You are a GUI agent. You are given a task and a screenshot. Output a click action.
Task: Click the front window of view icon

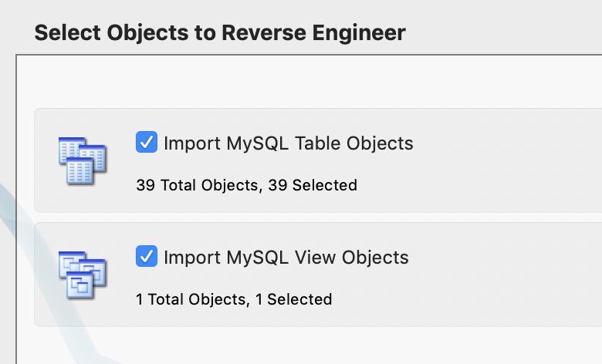[78, 285]
